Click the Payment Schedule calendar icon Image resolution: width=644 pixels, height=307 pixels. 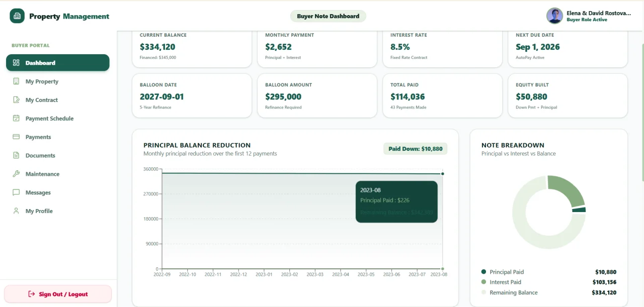tap(16, 119)
